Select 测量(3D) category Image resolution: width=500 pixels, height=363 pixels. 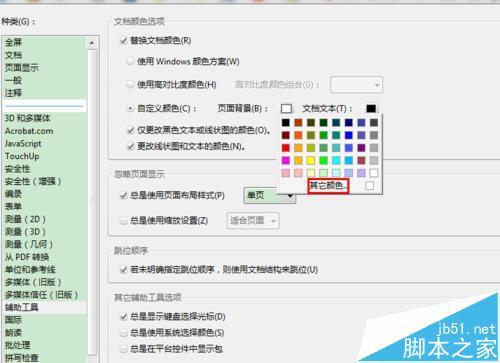pos(44,232)
